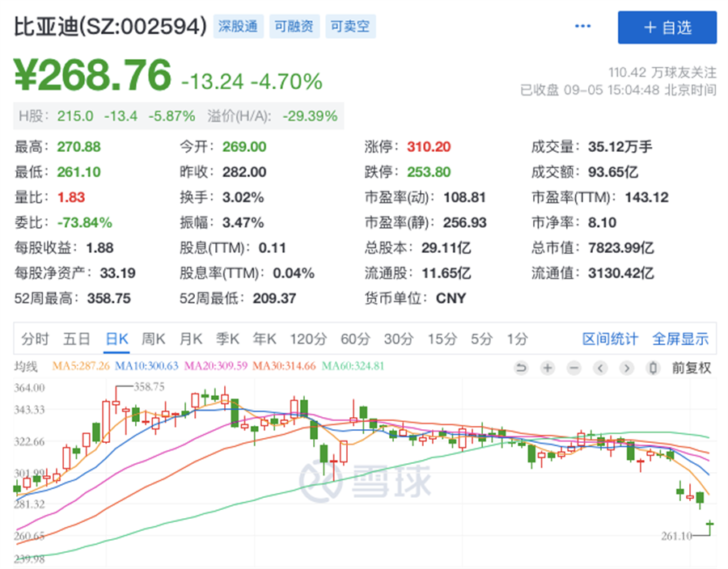Open 区间统计 range statistics

(x=610, y=339)
